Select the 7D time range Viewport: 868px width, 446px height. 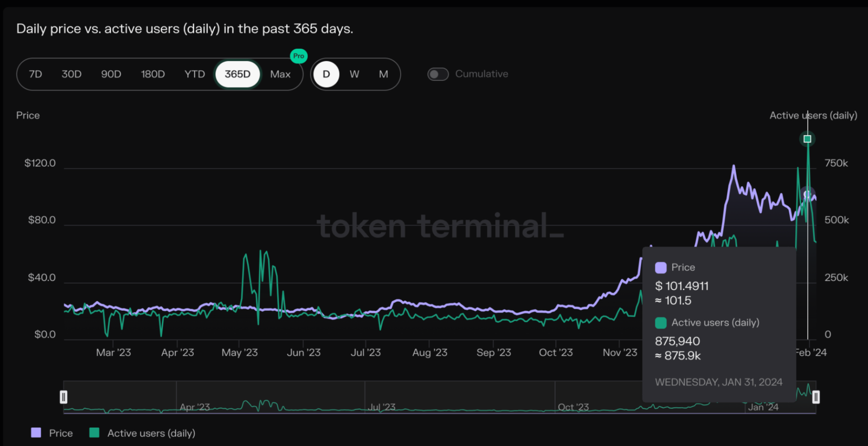pos(35,74)
